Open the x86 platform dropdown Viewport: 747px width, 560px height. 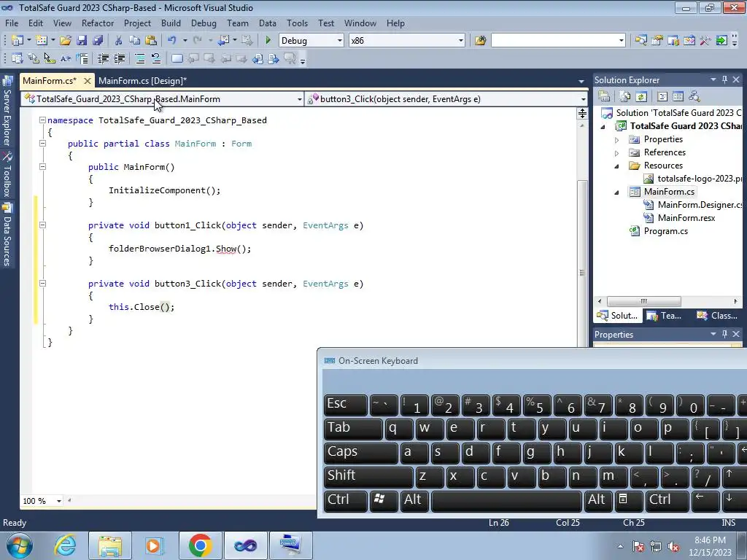click(x=461, y=41)
